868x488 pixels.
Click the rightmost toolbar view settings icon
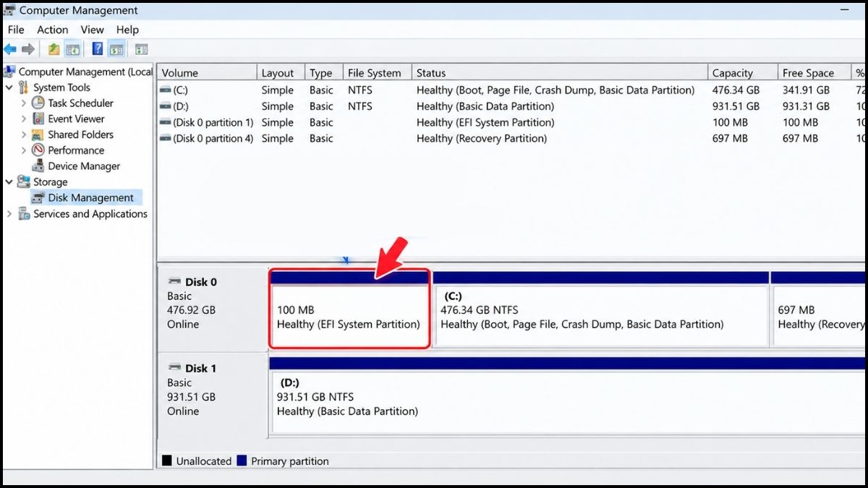tap(142, 49)
